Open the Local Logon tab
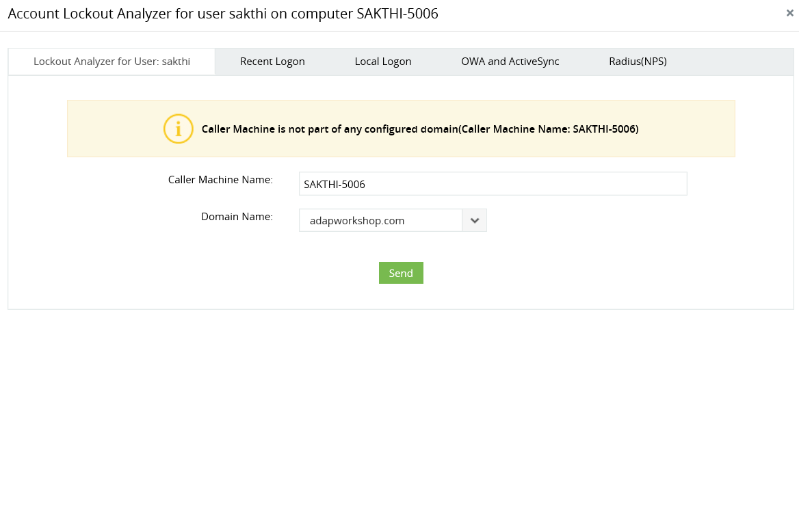Viewport: 799px width, 532px height. point(382,61)
